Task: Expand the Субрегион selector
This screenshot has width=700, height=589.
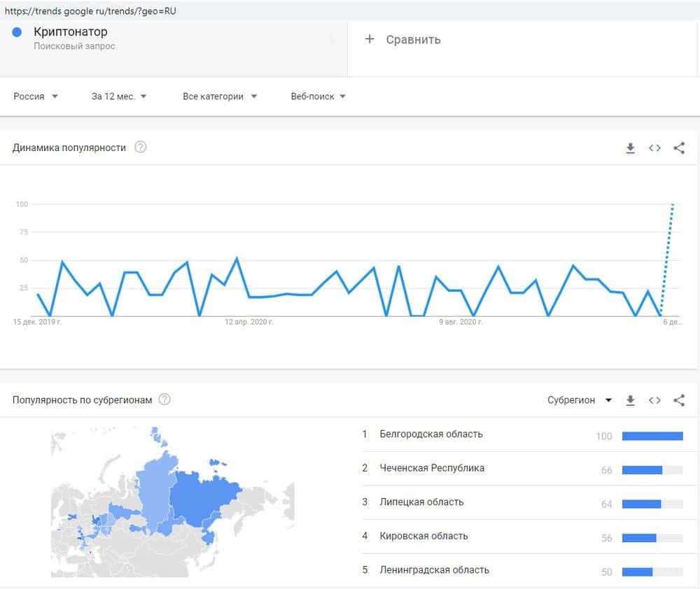Action: pos(580,401)
